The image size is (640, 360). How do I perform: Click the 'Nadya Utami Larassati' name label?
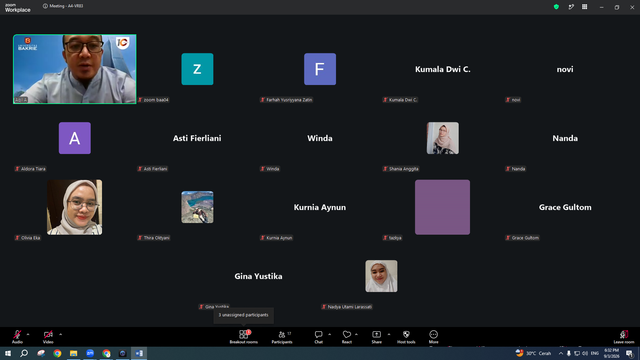347,307
